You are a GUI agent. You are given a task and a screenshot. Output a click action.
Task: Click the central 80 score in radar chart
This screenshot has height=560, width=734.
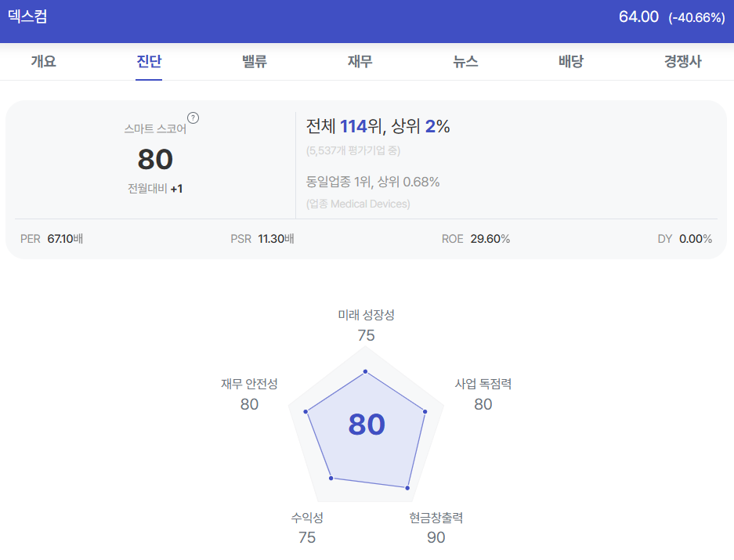(x=367, y=425)
